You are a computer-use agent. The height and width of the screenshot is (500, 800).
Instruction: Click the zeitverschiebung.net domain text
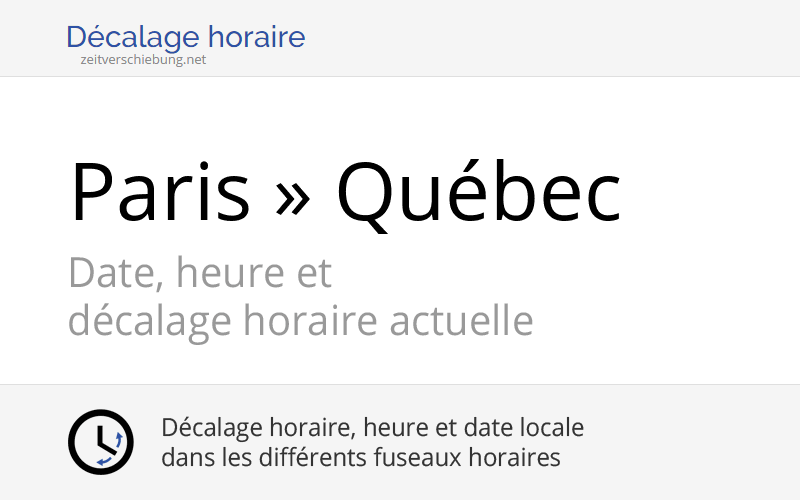(143, 60)
